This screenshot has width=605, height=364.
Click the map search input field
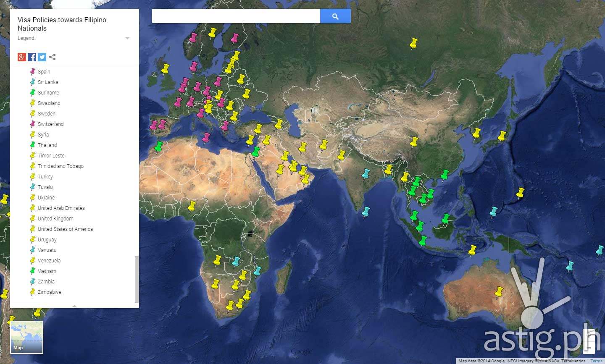236,16
